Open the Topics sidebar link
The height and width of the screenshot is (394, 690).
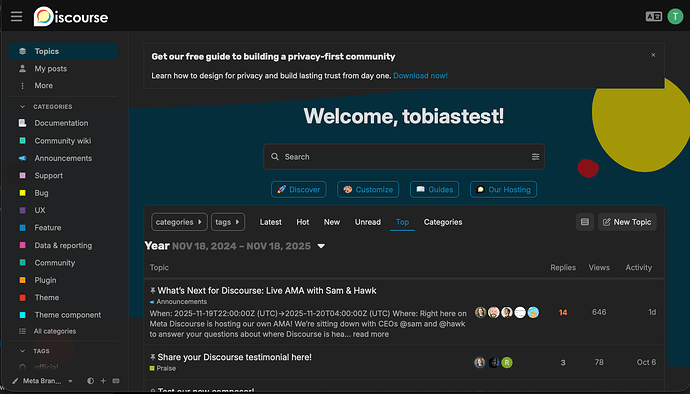pos(62,51)
